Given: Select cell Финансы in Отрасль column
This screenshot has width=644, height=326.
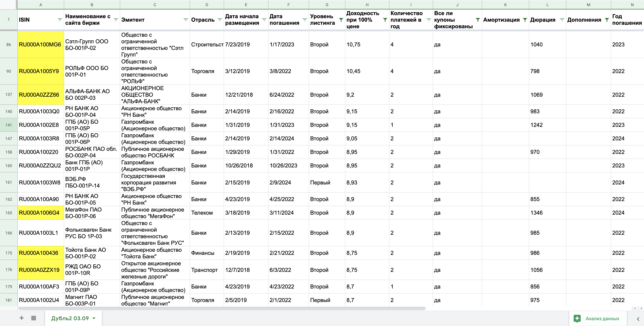Looking at the screenshot, I should click(x=207, y=253).
